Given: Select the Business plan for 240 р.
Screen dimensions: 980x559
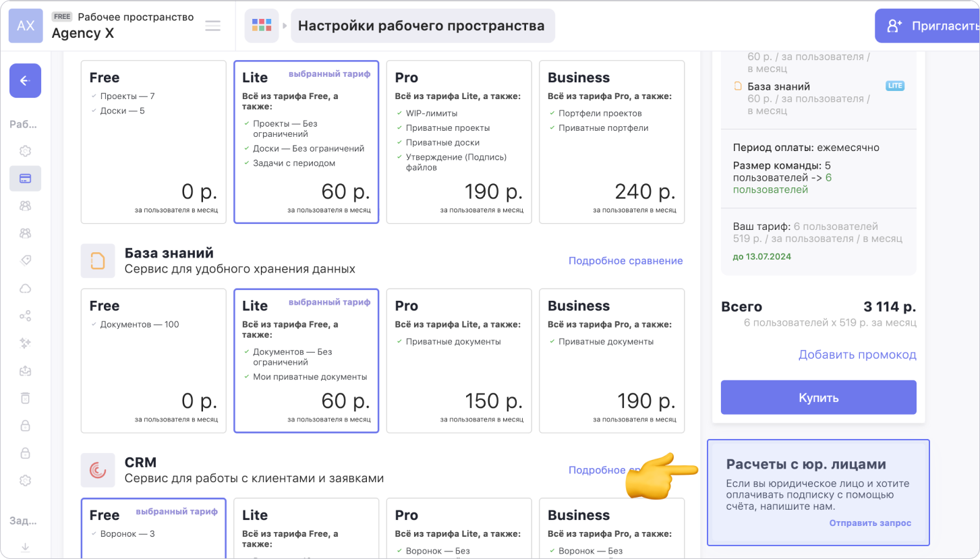Looking at the screenshot, I should click(x=612, y=142).
